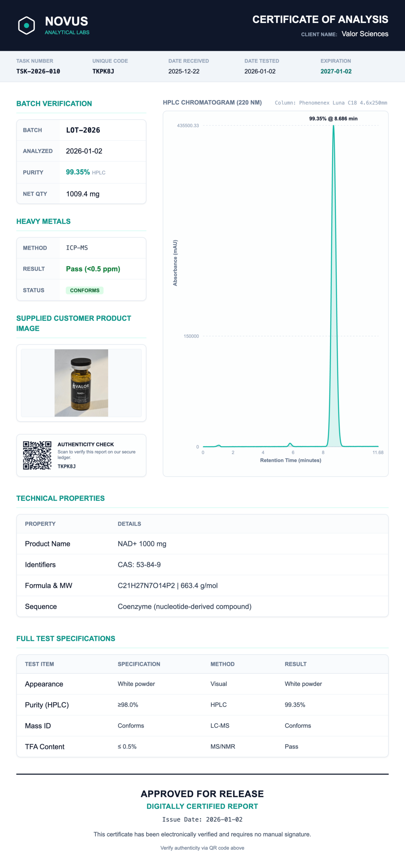405x868 pixels.
Task: Click the 11.68 x-axis end label
Action: (x=378, y=452)
